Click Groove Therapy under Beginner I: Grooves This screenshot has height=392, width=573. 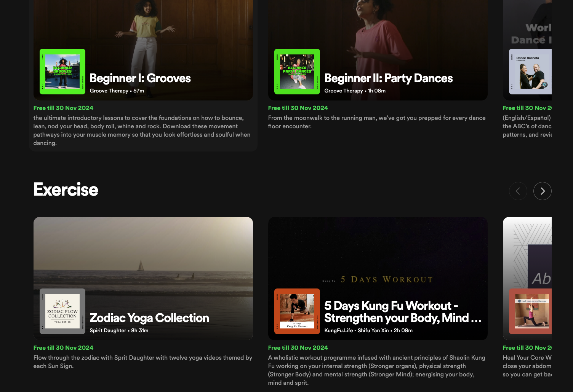(109, 91)
